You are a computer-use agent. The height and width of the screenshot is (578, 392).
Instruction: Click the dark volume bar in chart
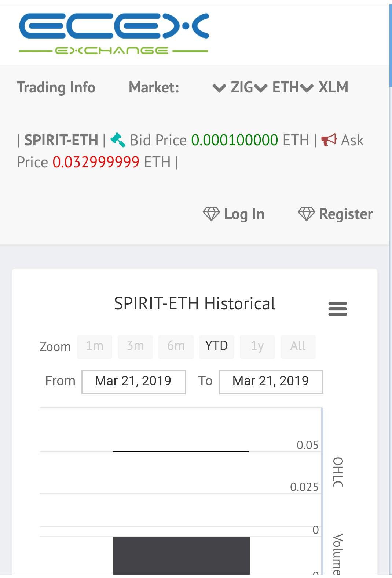point(182,556)
